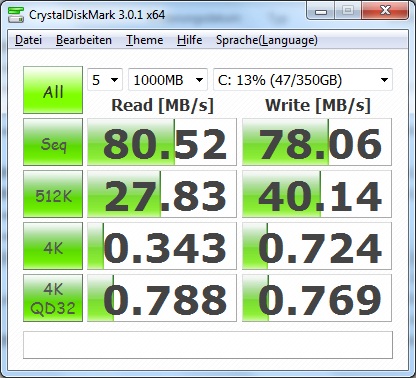The height and width of the screenshot is (378, 416).
Task: Click the CrystalDiskMark title bar app icon
Action: pos(16,15)
